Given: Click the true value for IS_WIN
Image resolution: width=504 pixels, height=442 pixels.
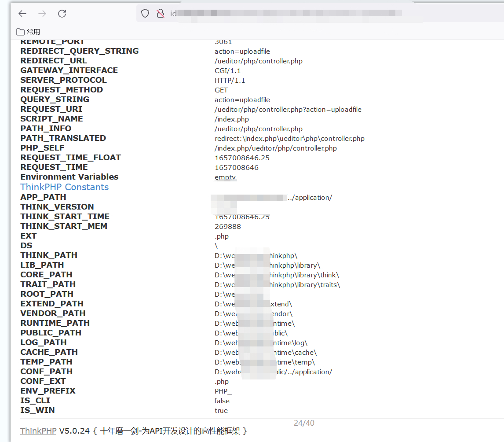Looking at the screenshot, I should pos(221,410).
